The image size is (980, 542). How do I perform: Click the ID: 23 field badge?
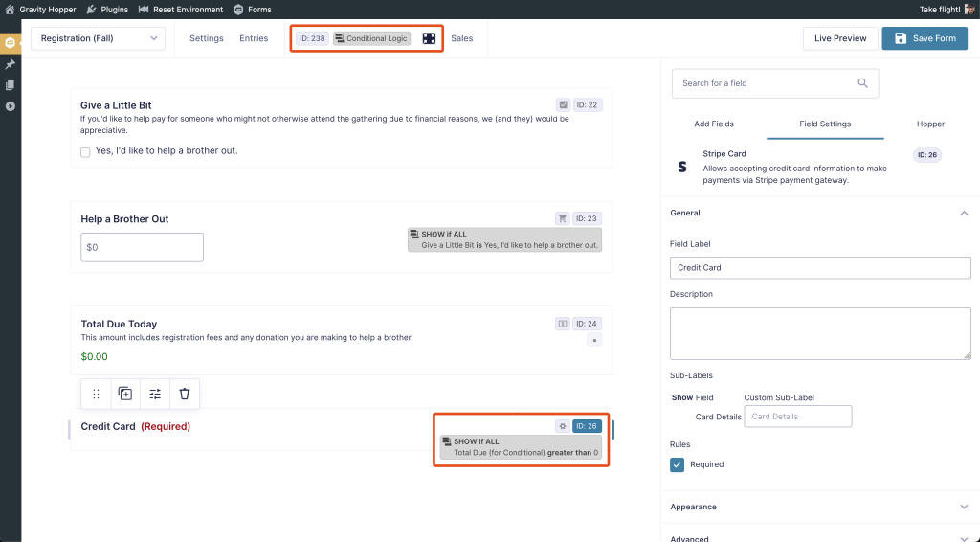tap(587, 218)
